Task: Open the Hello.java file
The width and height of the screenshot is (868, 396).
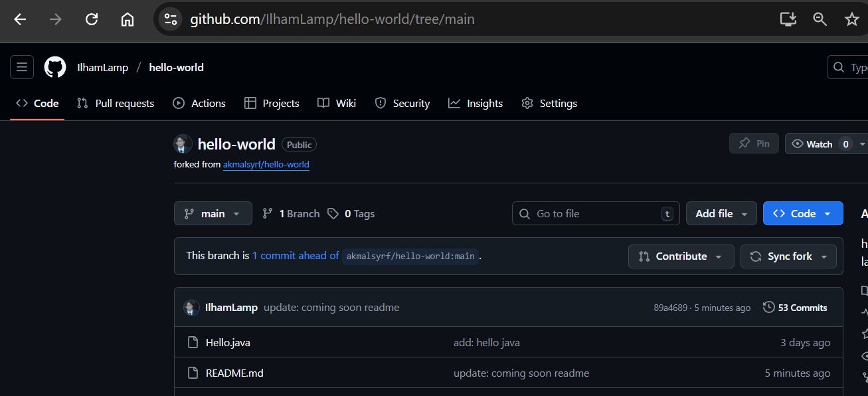Action: pyautogui.click(x=228, y=343)
